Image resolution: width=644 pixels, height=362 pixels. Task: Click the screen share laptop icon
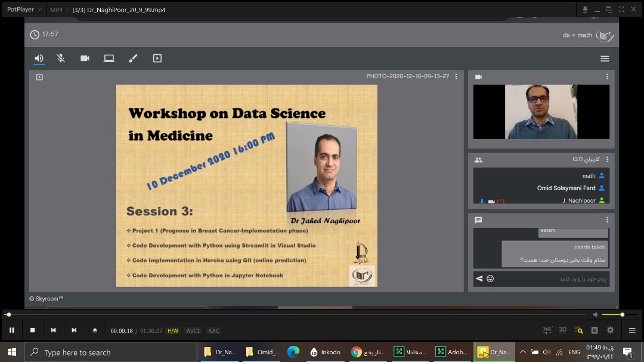[x=109, y=58]
